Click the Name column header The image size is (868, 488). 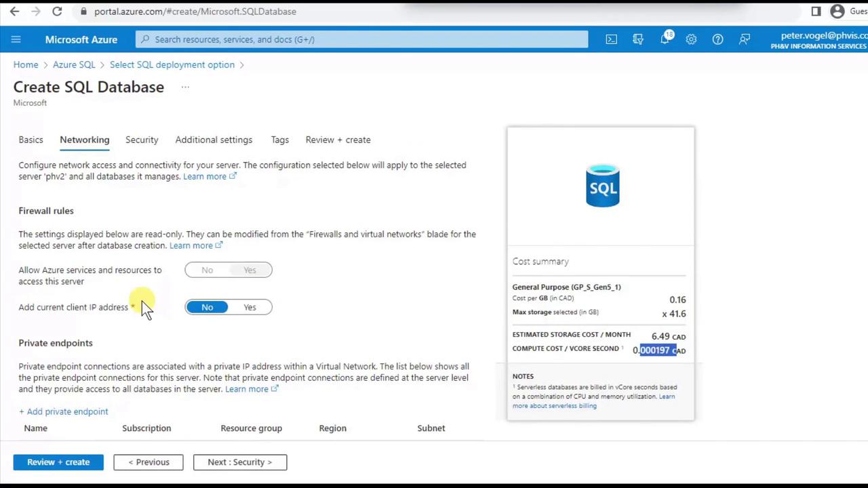36,428
